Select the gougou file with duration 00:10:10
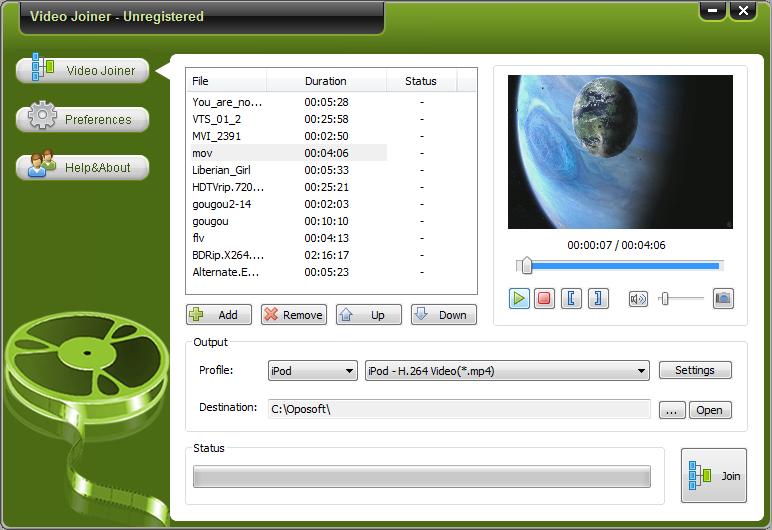This screenshot has height=530, width=772. pyautogui.click(x=331, y=221)
